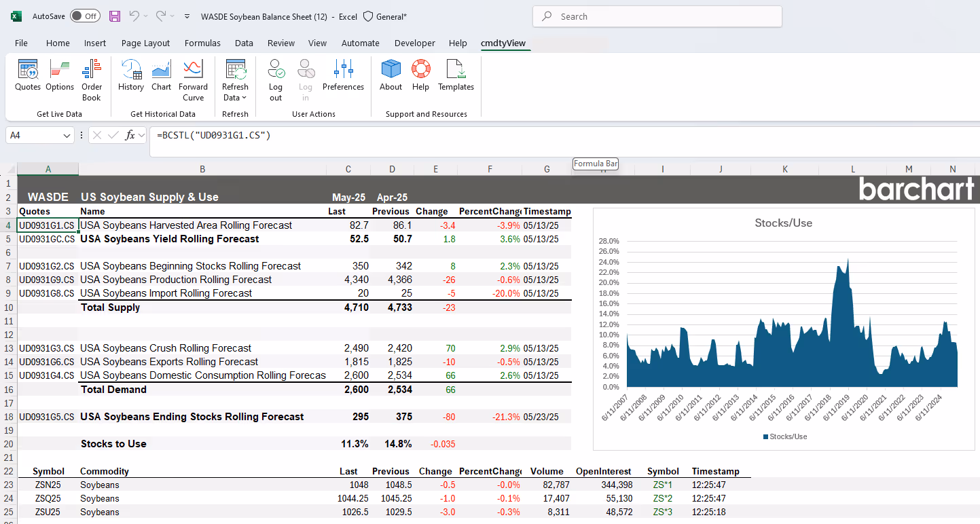The height and width of the screenshot is (524, 980).
Task: Select column C header
Action: pyautogui.click(x=348, y=169)
